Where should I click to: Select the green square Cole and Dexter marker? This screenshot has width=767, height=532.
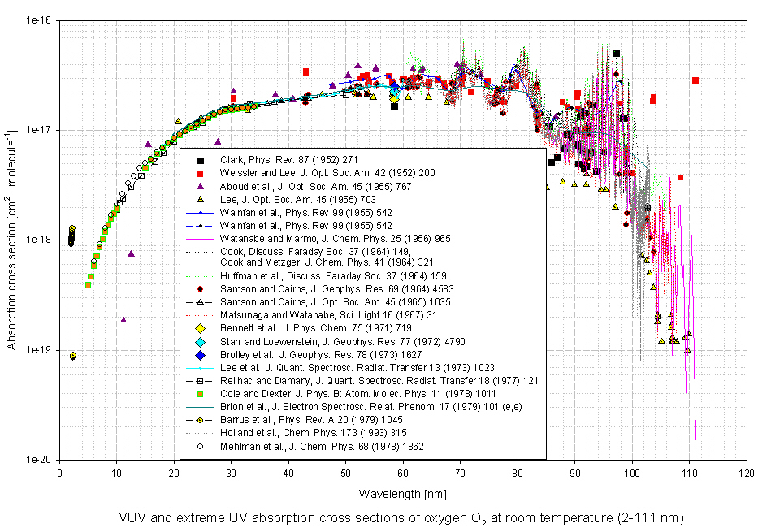tap(200, 394)
